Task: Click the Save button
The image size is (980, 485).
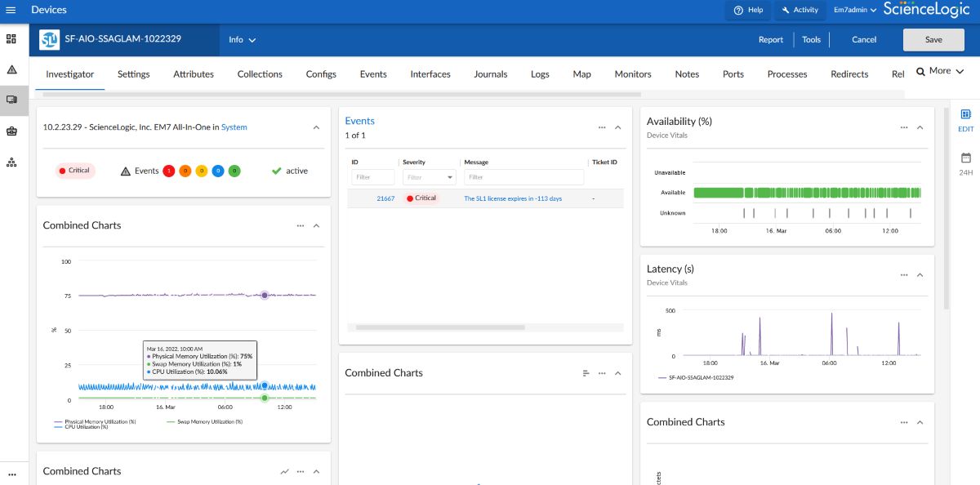Action: point(933,39)
